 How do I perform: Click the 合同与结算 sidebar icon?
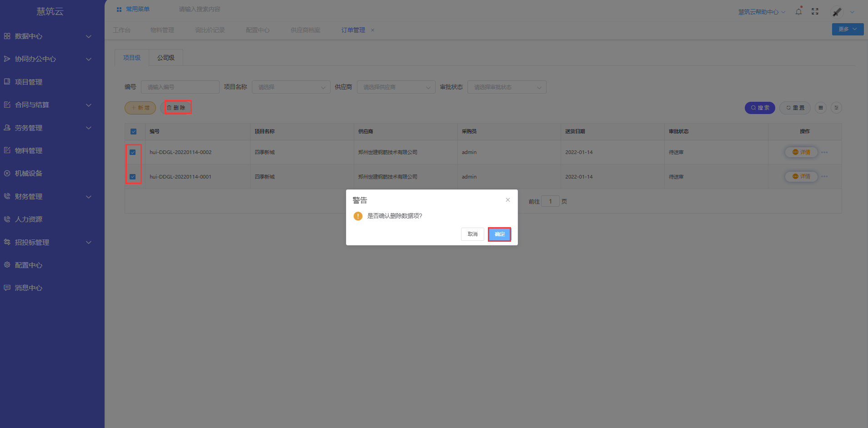point(7,105)
